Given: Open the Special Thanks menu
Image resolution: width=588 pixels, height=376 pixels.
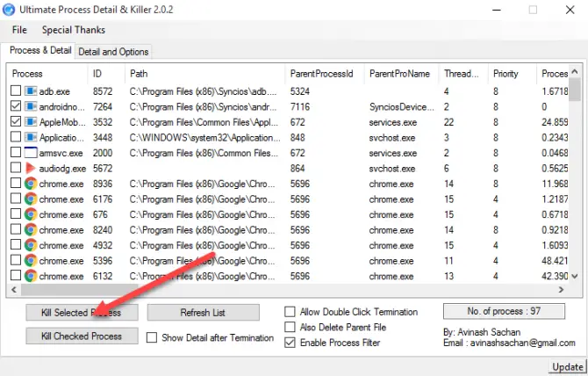Looking at the screenshot, I should [x=74, y=30].
